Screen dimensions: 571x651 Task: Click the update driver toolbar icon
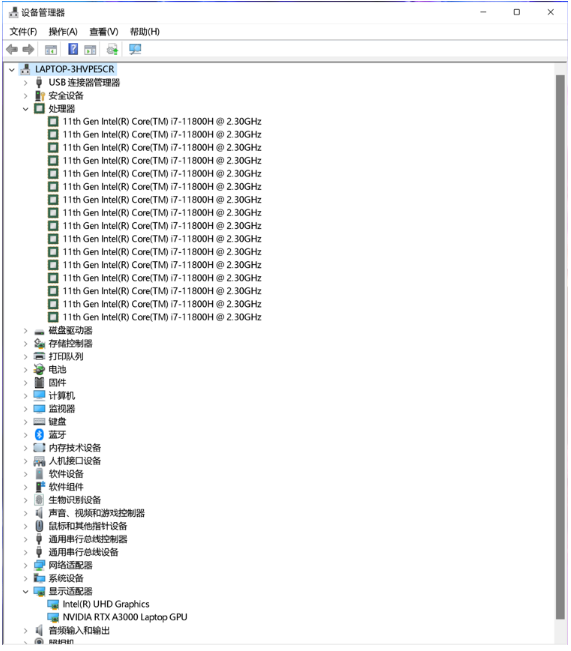click(x=113, y=49)
